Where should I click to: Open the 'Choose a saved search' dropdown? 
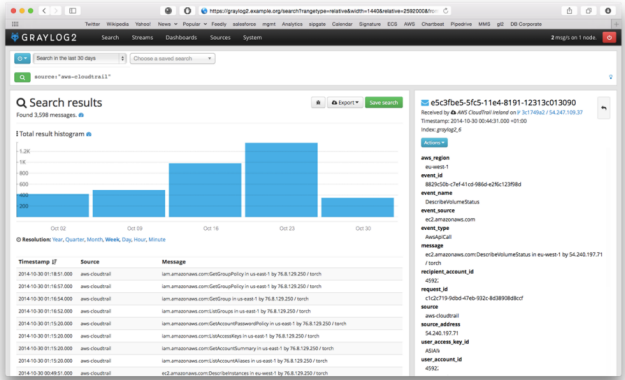(173, 59)
